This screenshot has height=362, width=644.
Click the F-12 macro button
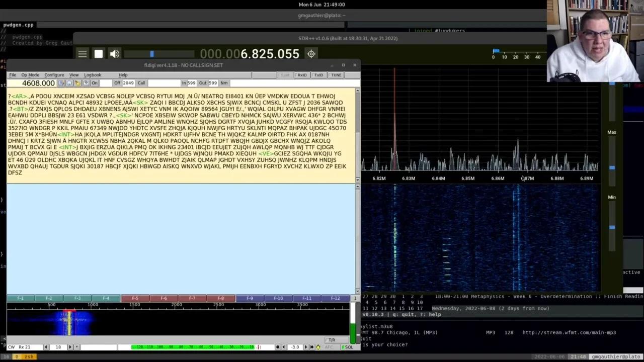pos(335,298)
